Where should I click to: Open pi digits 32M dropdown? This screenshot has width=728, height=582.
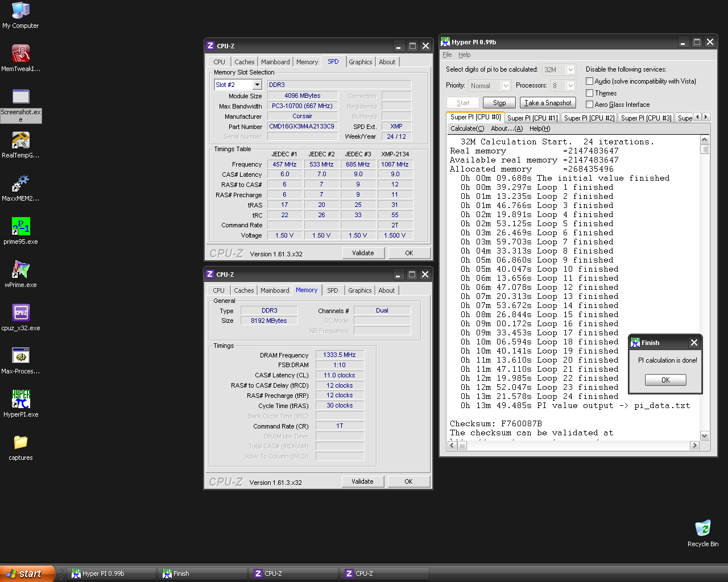(570, 69)
